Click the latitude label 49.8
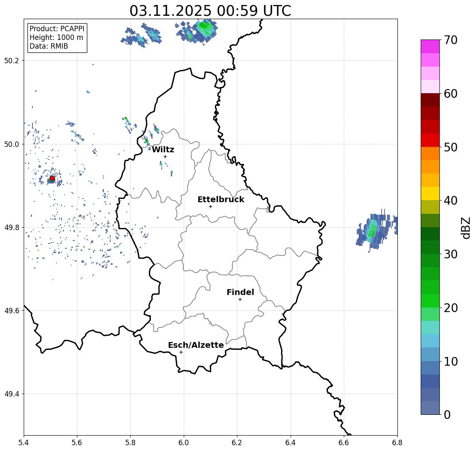Screen dimensions: 476x451 [12, 227]
